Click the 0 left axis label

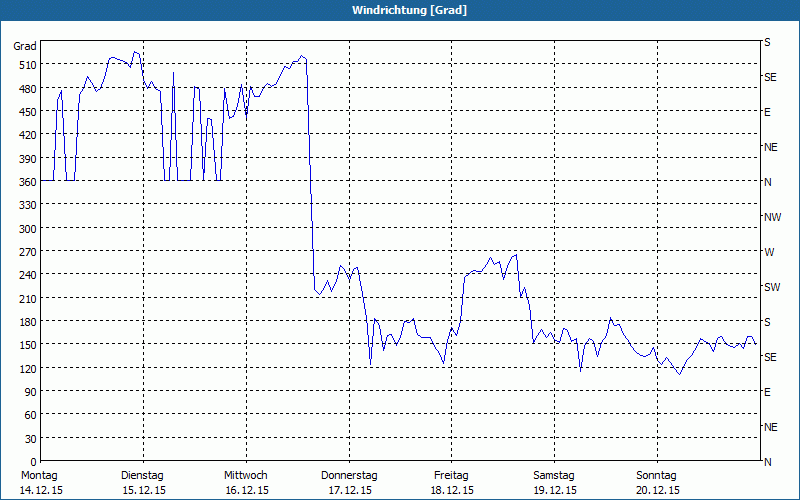click(x=34, y=462)
